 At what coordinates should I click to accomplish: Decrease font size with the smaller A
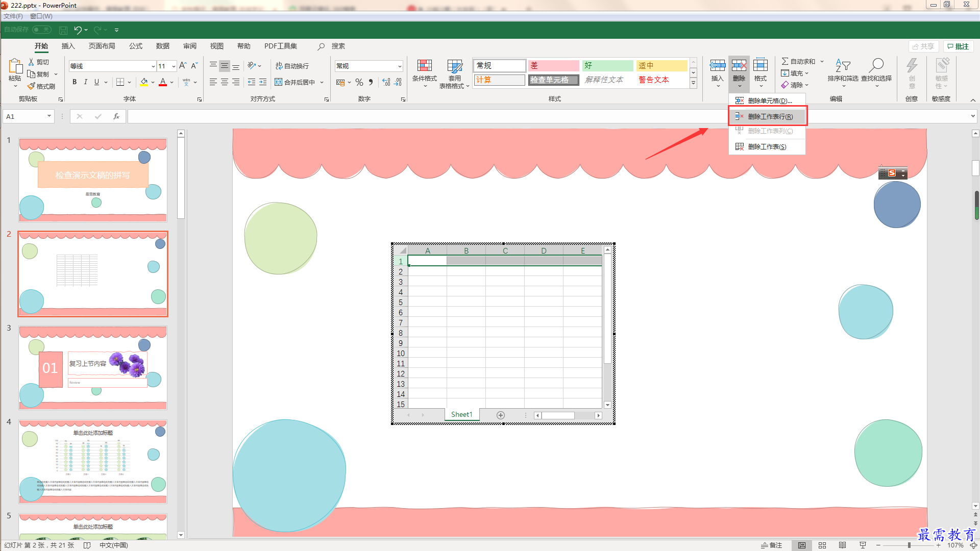coord(194,66)
